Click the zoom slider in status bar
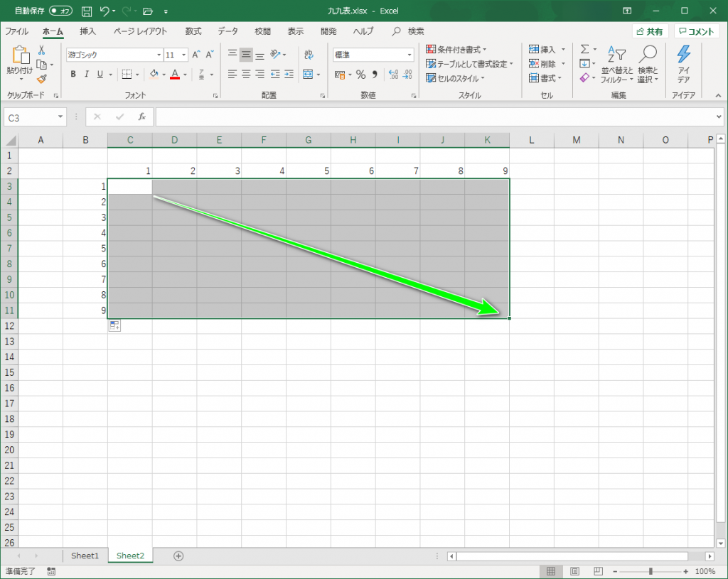This screenshot has width=728, height=579. pyautogui.click(x=651, y=571)
